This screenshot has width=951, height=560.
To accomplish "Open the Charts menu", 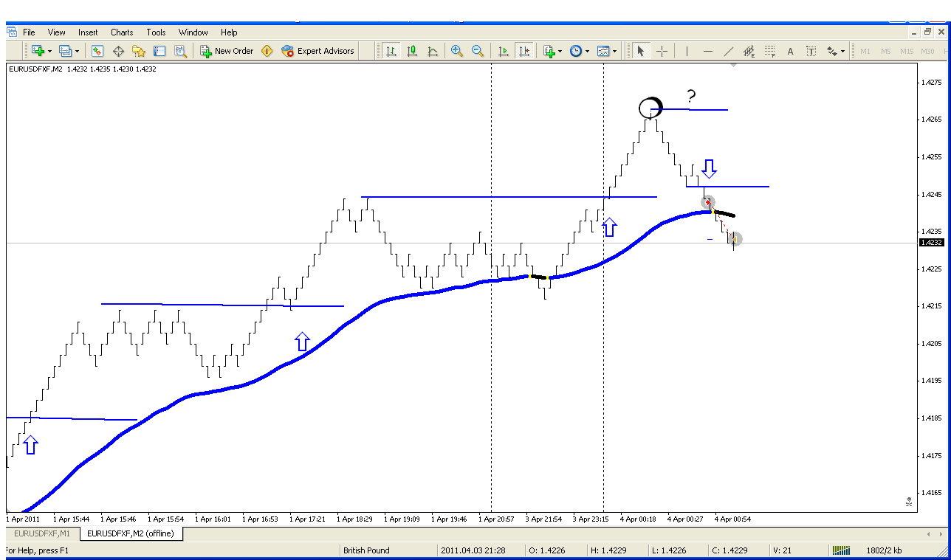I will pyautogui.click(x=122, y=32).
